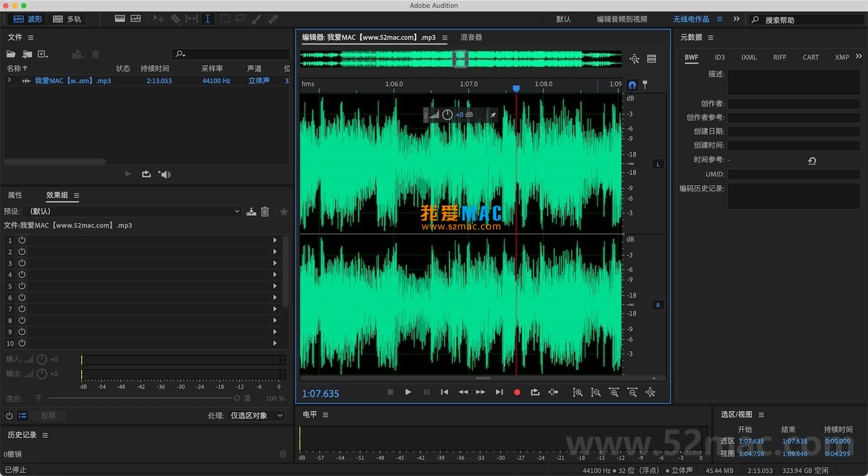Switch to Waveform (波形) view
Screen dimensions: 868x476
[x=28, y=19]
